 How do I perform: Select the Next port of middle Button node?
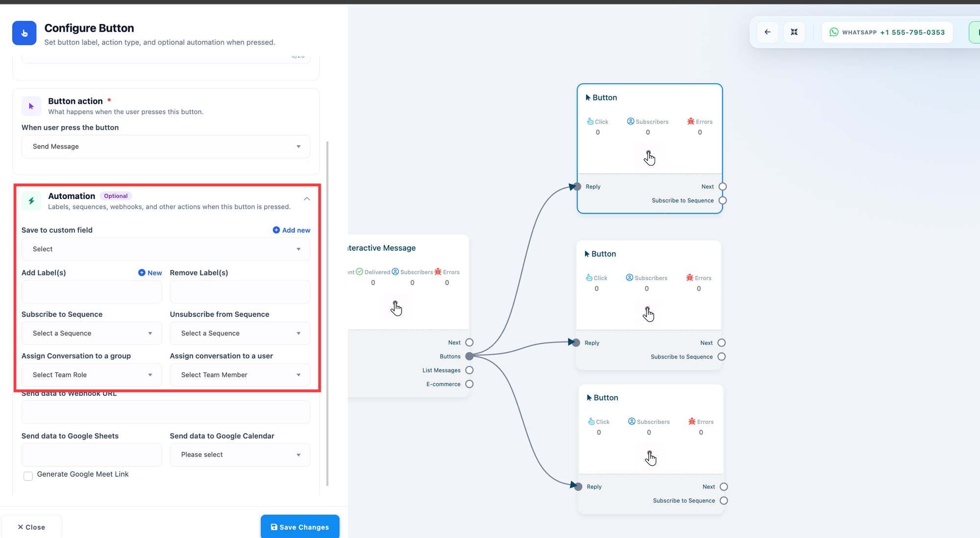coord(721,343)
